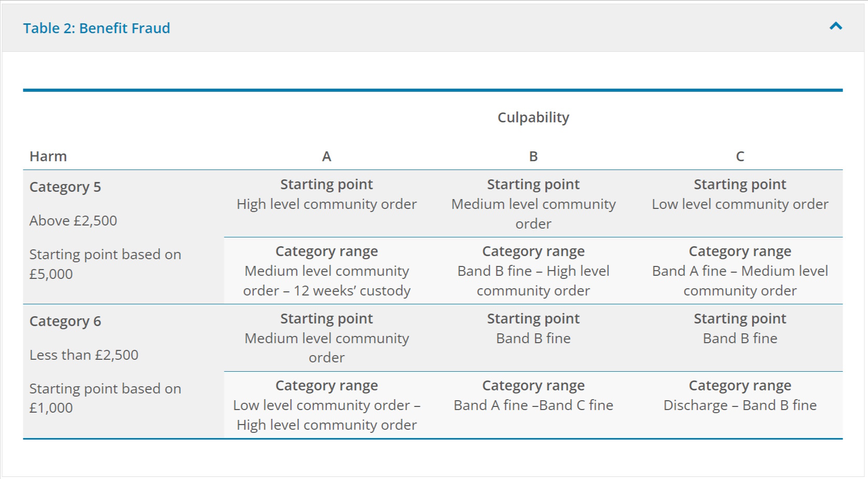This screenshot has width=868, height=479.
Task: Click the 'Discharge – Band B fine' range
Action: point(739,405)
